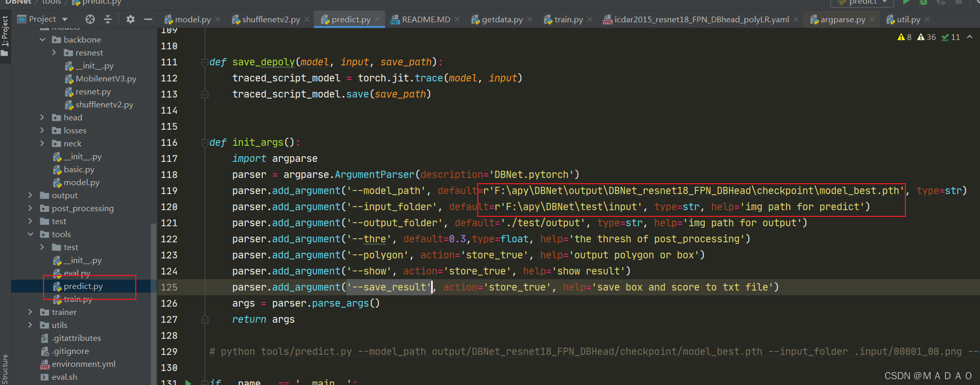Screen dimensions: 980x385
Task: Click line number 119 in gutter
Action: click(x=169, y=191)
